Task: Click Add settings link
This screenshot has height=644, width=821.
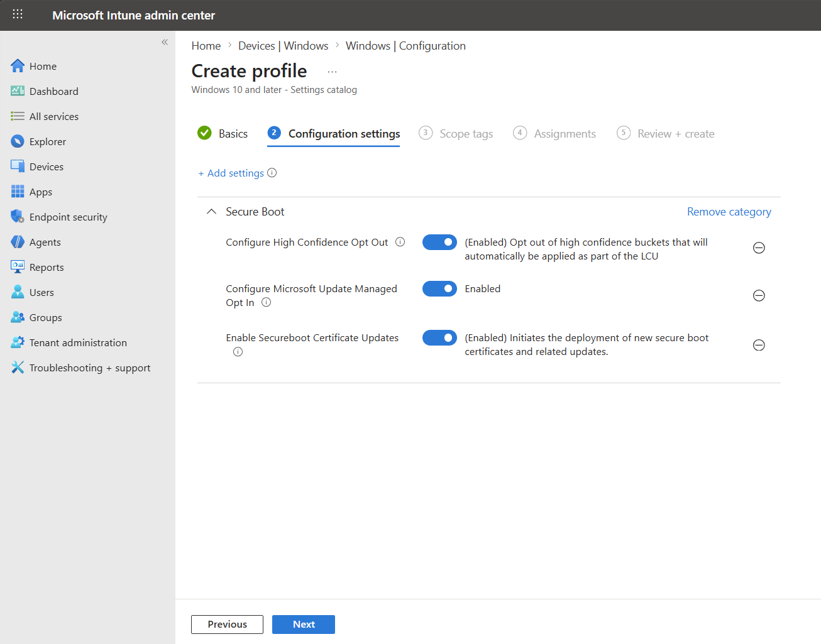Action: (231, 173)
